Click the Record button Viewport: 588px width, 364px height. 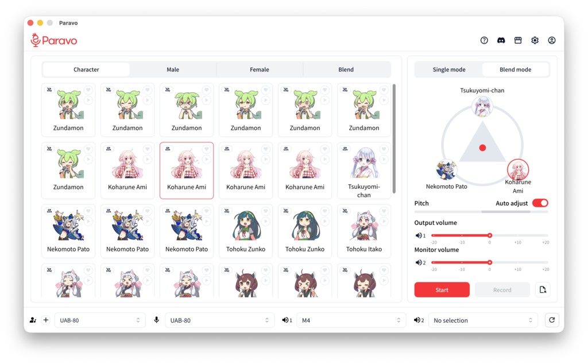click(502, 290)
